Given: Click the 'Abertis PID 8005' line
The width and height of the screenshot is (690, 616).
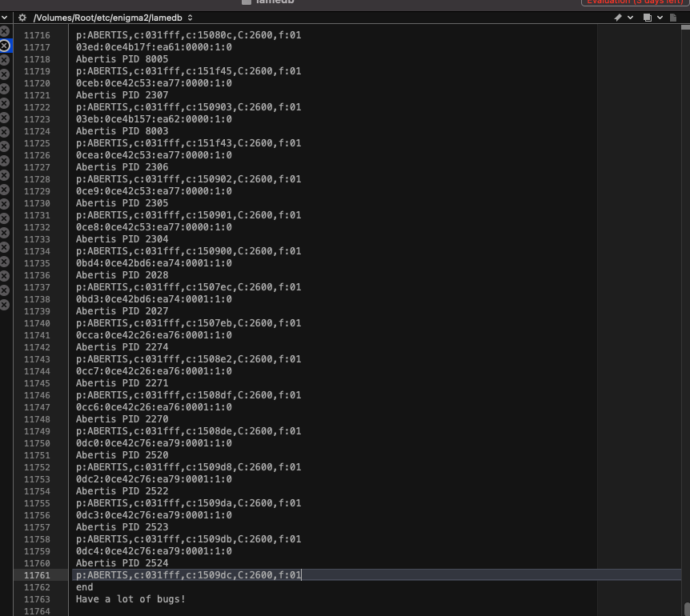Looking at the screenshot, I should pyautogui.click(x=122, y=59).
